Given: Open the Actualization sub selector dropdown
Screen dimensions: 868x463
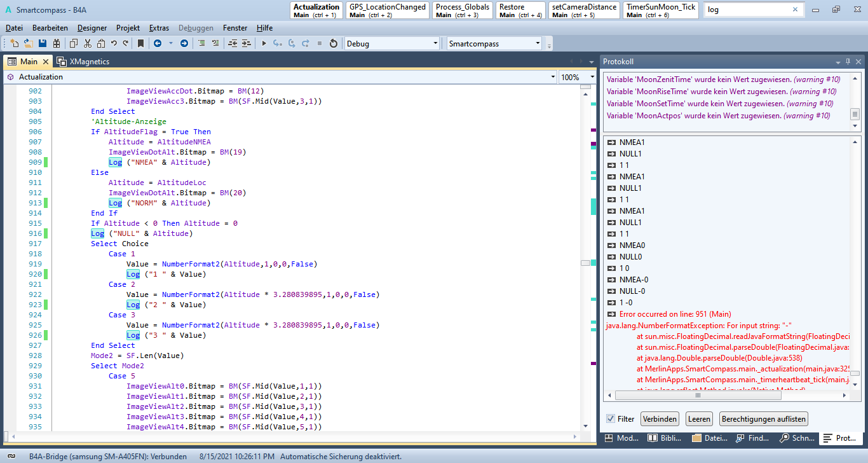Looking at the screenshot, I should (552, 77).
